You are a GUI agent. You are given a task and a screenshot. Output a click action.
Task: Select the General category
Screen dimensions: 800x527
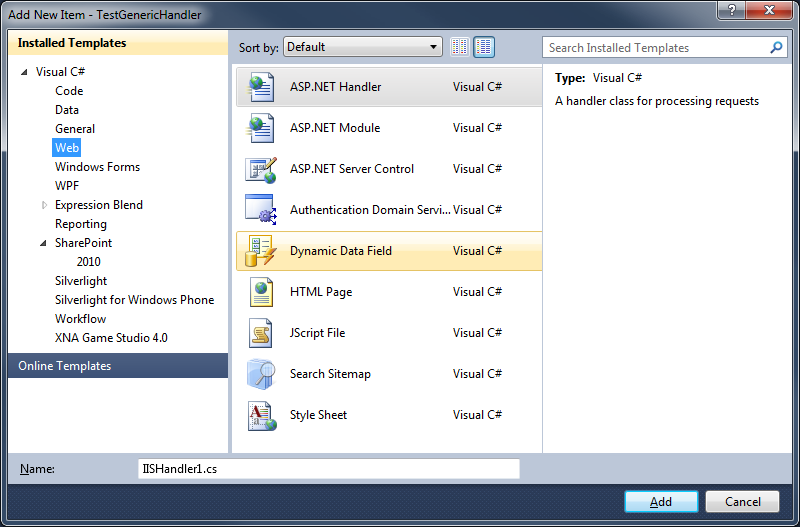click(x=75, y=129)
